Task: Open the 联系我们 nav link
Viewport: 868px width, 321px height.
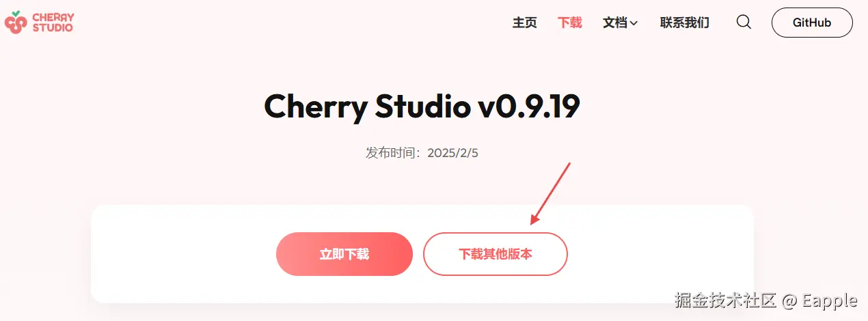Action: [685, 23]
